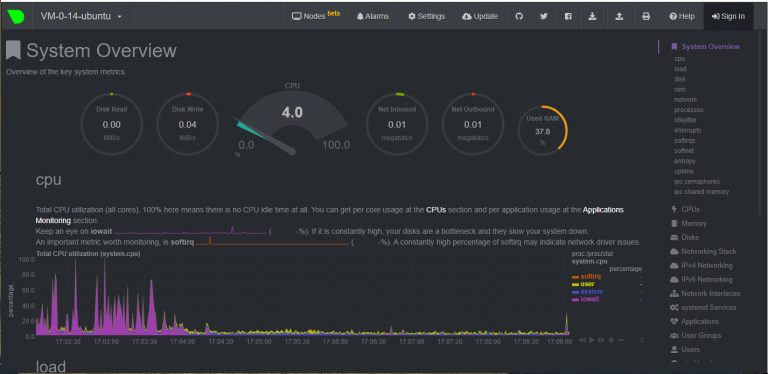
Task: Jump to uptime subsection in sidebar
Action: [x=684, y=171]
